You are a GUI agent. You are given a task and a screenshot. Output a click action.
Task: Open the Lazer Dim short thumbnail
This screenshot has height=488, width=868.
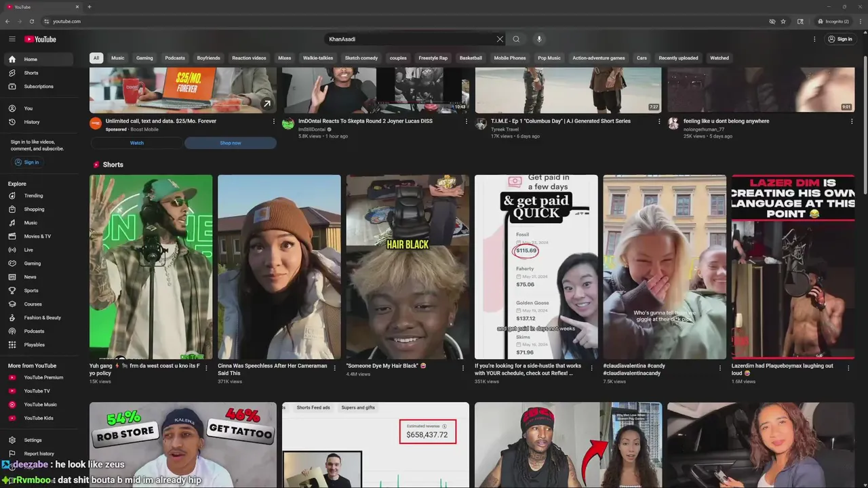click(x=793, y=267)
